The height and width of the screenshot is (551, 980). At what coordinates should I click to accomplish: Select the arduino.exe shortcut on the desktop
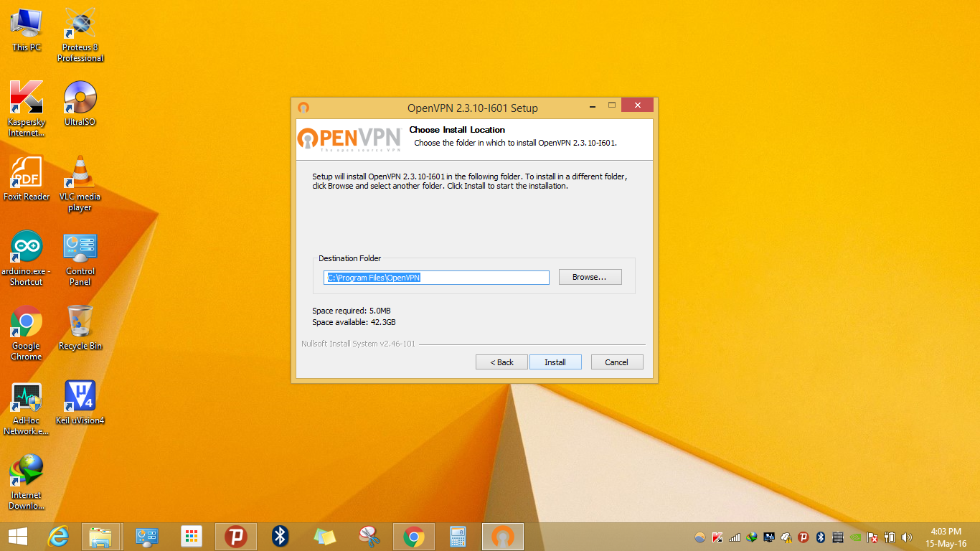click(27, 258)
